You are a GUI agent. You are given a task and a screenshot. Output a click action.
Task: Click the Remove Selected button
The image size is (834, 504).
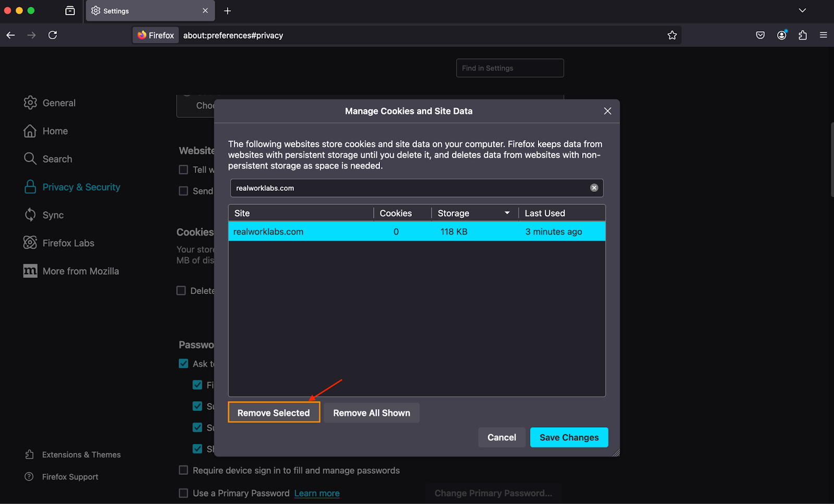click(x=274, y=413)
